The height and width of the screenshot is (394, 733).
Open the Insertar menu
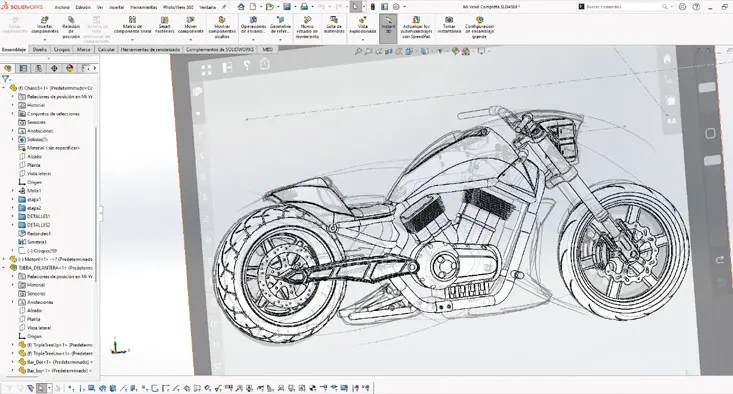(117, 7)
